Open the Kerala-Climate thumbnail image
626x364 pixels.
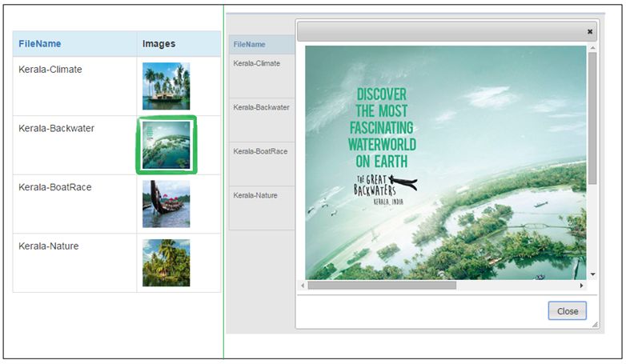click(x=166, y=86)
